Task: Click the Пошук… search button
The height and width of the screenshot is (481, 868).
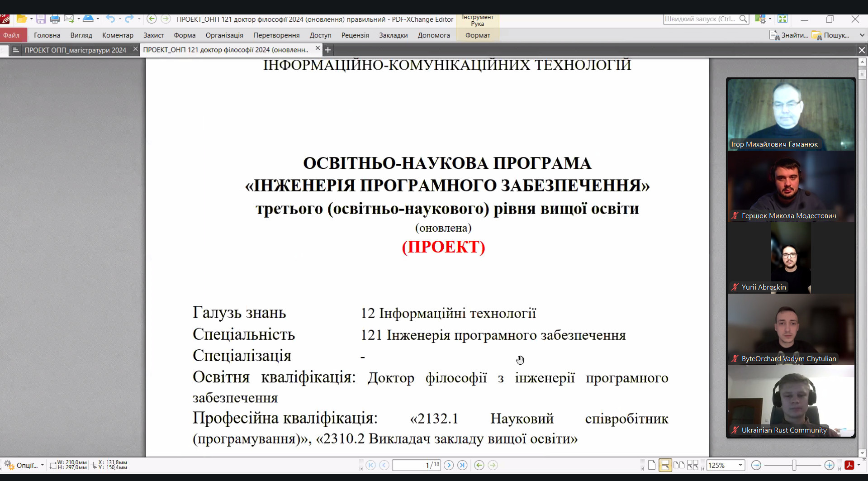Action: 831,35
